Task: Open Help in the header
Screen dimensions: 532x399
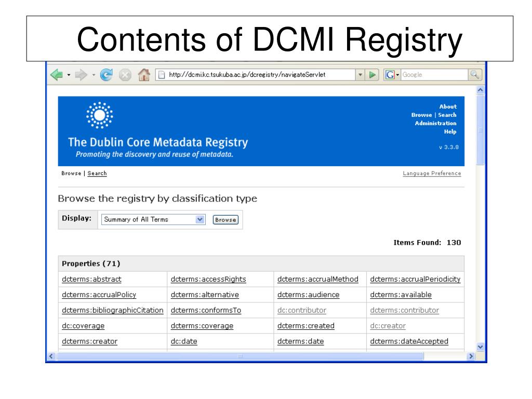Action: pyautogui.click(x=450, y=131)
